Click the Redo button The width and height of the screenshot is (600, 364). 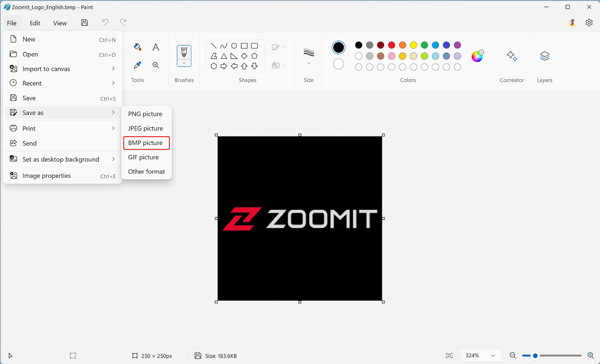[x=123, y=22]
